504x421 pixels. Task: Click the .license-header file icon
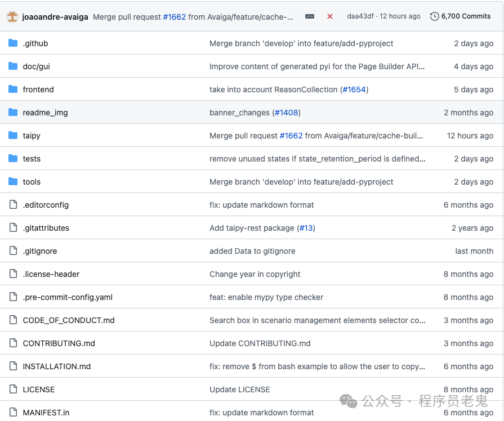[x=13, y=274]
